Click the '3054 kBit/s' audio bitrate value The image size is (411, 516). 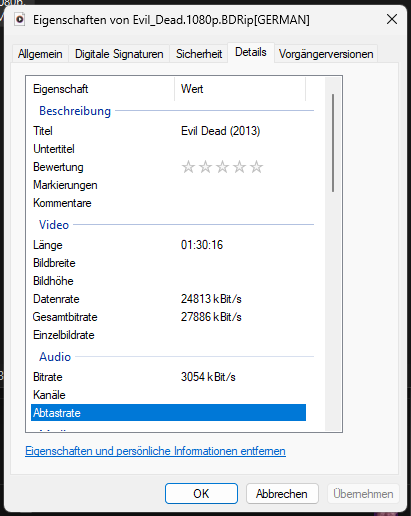(x=208, y=377)
